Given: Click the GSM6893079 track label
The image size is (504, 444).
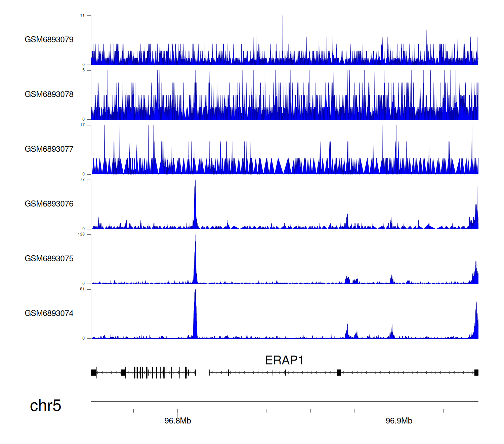Looking at the screenshot, I should pyautogui.click(x=49, y=40).
